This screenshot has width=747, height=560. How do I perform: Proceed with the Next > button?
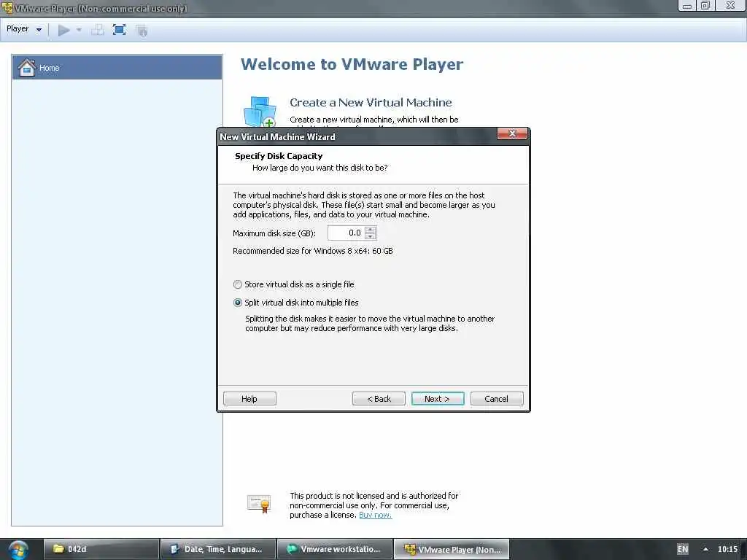pos(438,399)
